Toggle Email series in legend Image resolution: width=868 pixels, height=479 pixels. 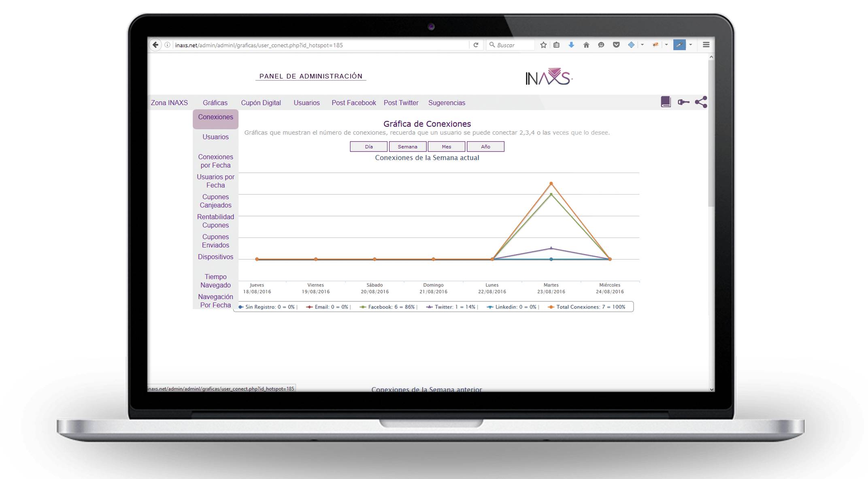[328, 307]
